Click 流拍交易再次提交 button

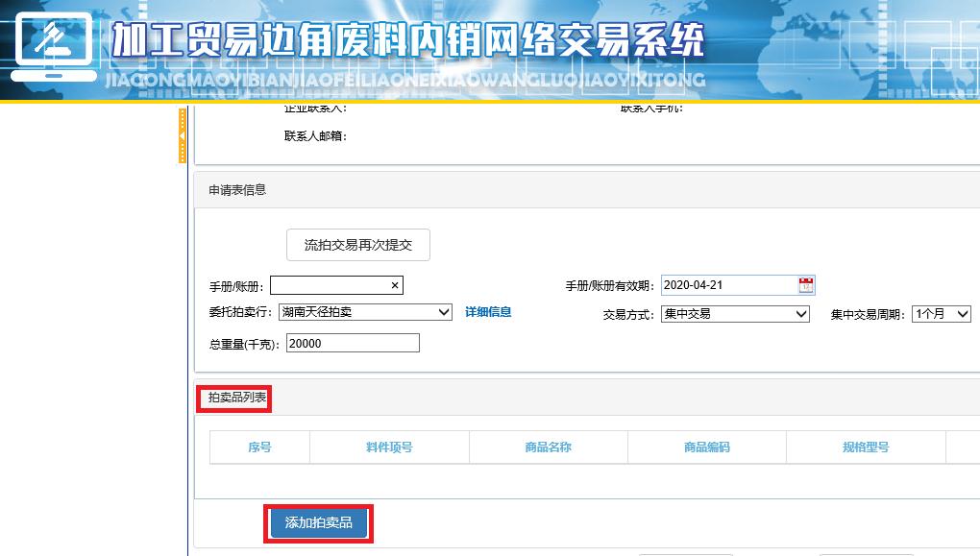tap(358, 245)
